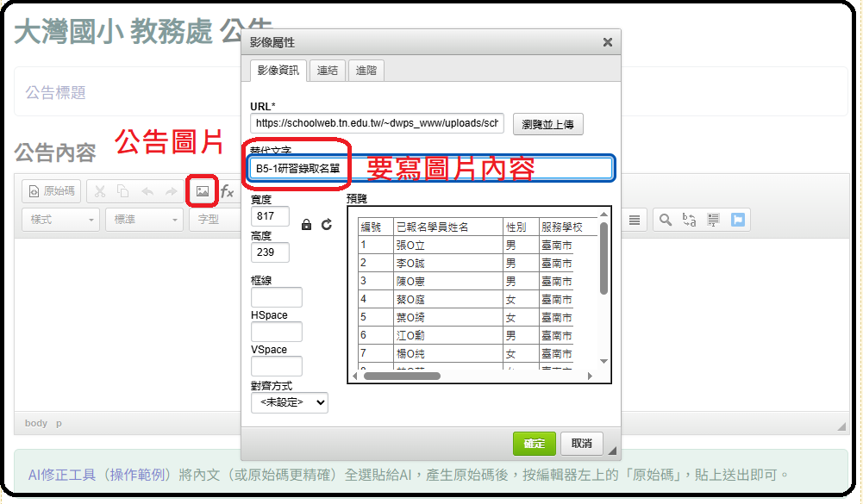Image resolution: width=863 pixels, height=504 pixels.
Task: Click the blue flag anchor icon
Action: coord(737,220)
